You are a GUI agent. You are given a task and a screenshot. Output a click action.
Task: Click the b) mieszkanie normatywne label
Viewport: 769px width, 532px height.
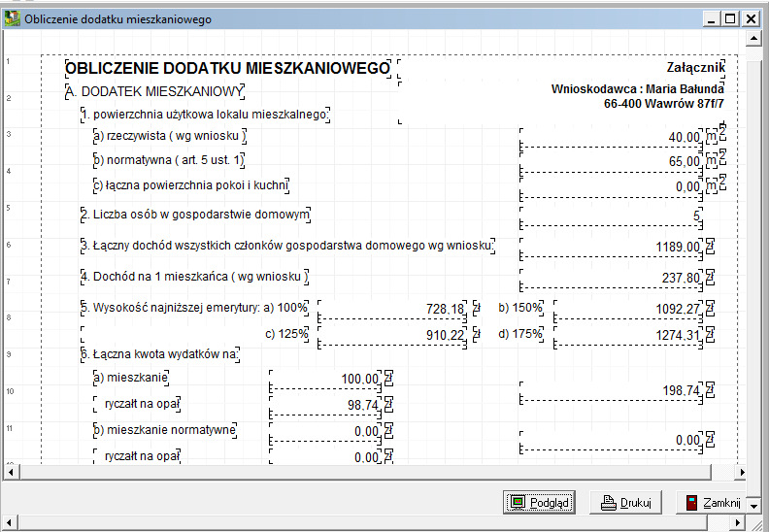[x=165, y=430]
